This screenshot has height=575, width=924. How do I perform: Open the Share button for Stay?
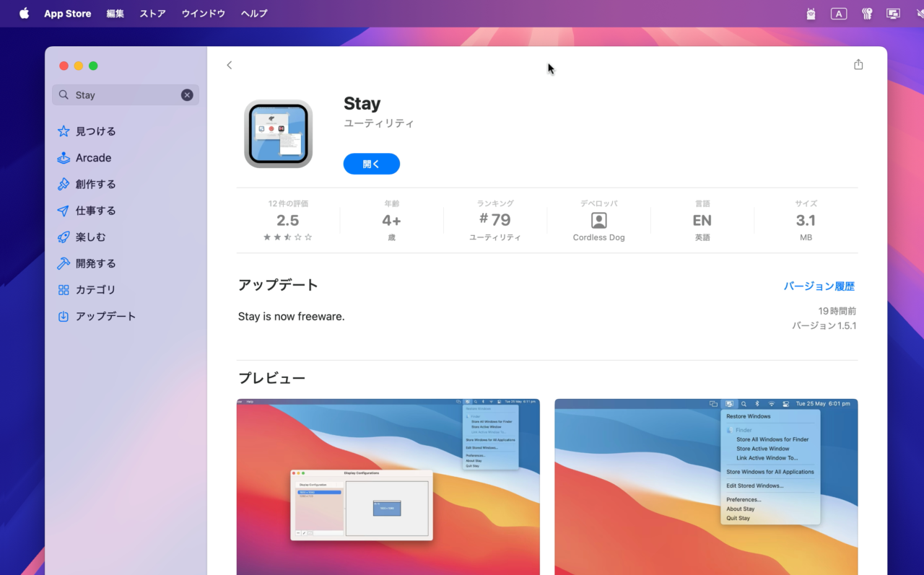[858, 63]
